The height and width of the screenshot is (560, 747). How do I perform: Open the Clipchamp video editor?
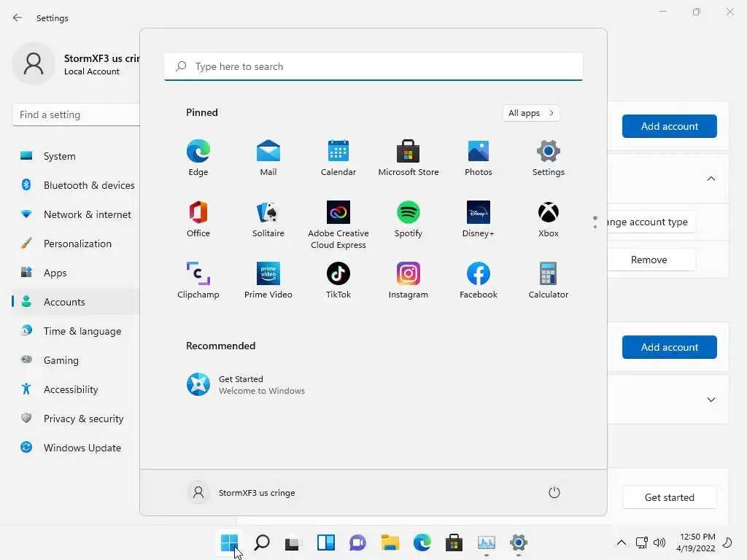pyautogui.click(x=198, y=281)
